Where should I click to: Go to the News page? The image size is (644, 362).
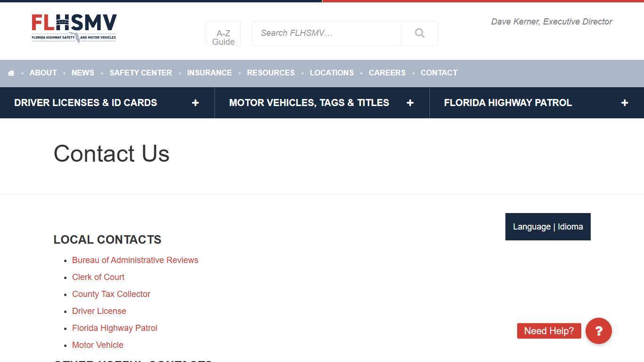(83, 73)
